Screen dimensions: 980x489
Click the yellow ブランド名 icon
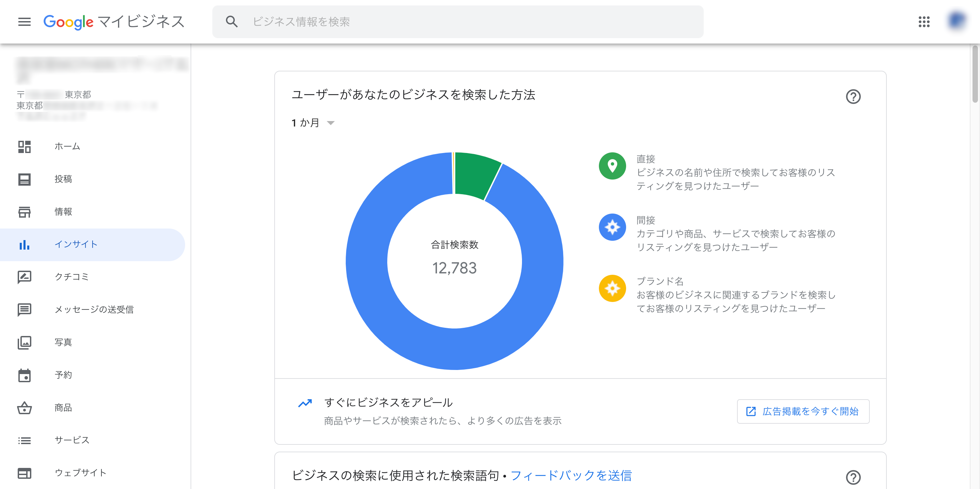pos(612,289)
